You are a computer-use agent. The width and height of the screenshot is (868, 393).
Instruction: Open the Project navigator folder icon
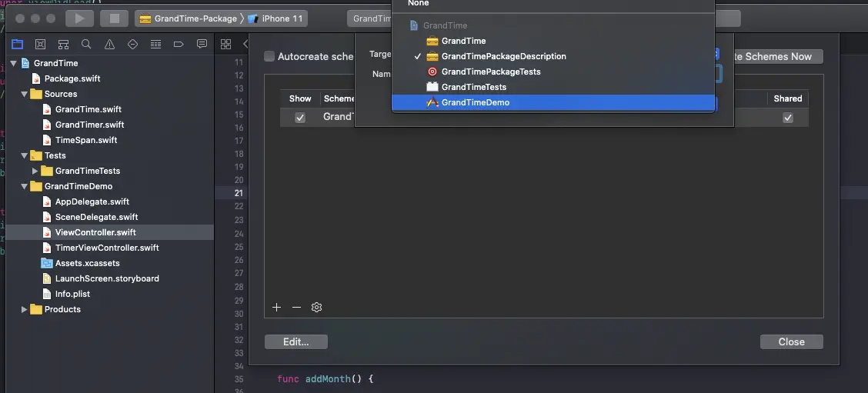click(17, 45)
